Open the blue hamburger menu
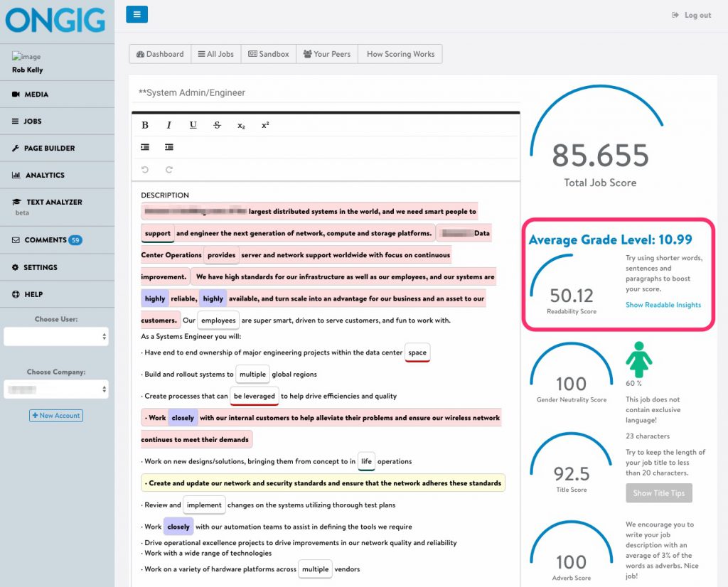 [136, 14]
